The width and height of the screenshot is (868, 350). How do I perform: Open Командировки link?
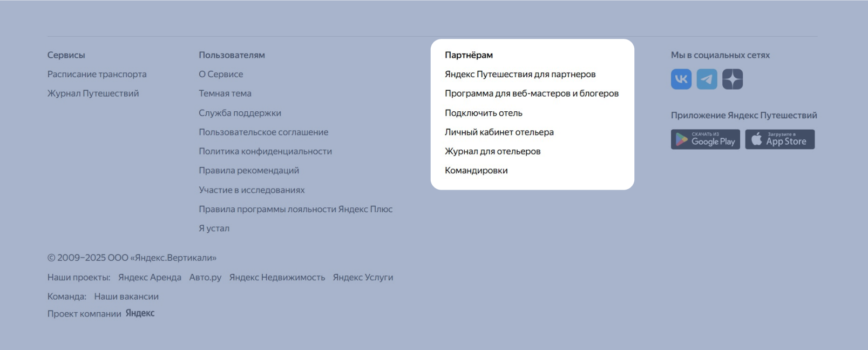(476, 171)
